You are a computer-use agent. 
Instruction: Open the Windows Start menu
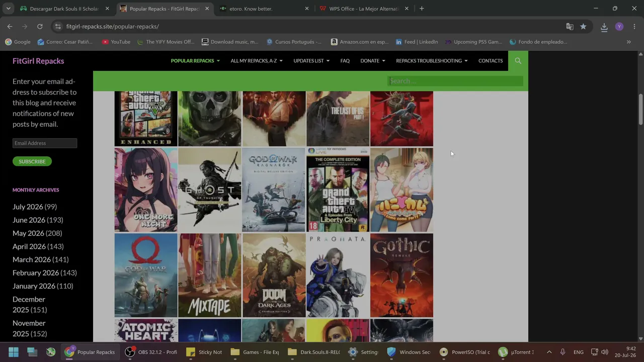14,352
